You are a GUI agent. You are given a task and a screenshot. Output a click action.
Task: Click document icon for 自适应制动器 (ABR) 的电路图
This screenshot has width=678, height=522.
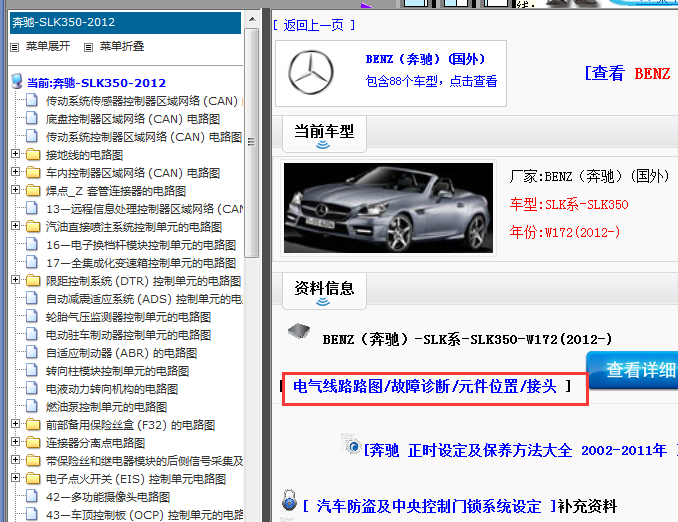(32, 352)
